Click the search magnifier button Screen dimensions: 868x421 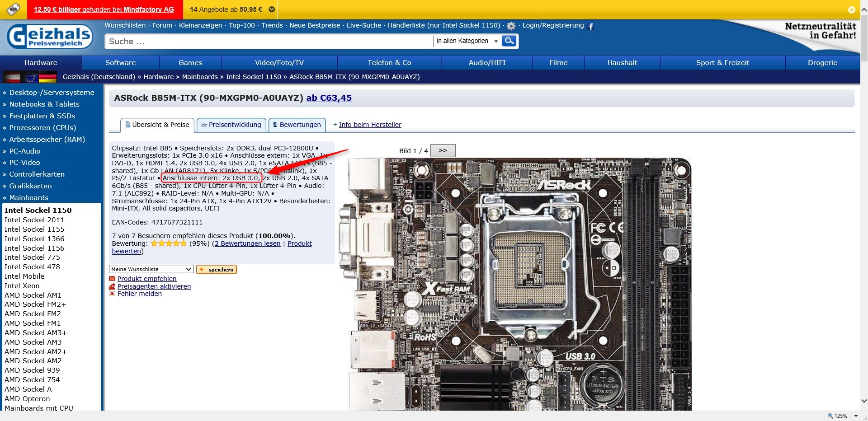click(509, 41)
